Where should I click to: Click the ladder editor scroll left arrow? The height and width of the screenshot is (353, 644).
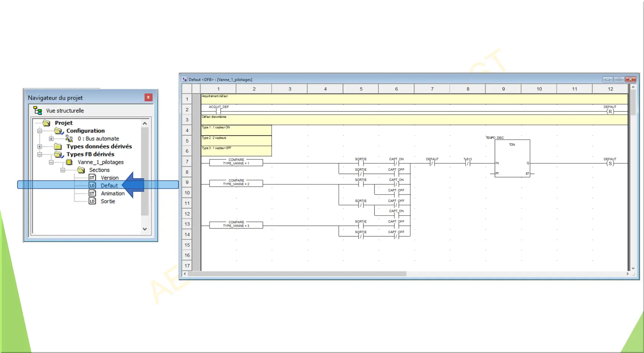click(185, 274)
